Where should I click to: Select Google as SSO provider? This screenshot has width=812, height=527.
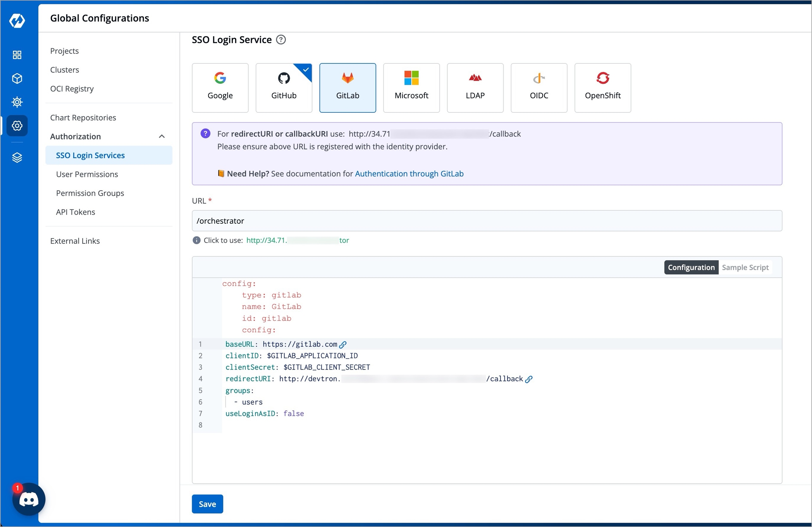click(220, 88)
